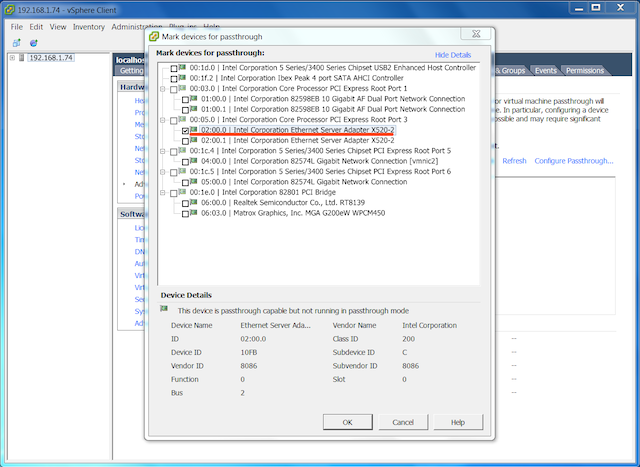Screen dimensions: 640x467
Task: Click device icon for 00:1f.2 SATA controller
Action: [182, 78]
